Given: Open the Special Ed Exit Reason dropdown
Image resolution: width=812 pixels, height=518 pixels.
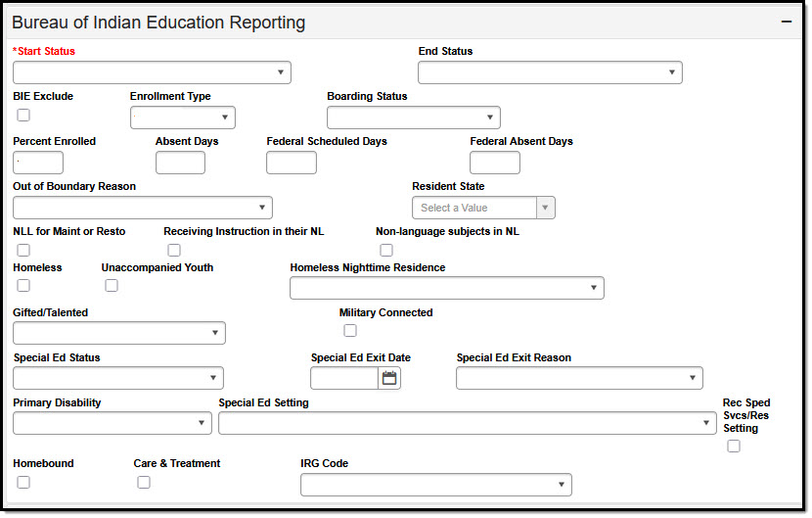Looking at the screenshot, I should point(579,378).
